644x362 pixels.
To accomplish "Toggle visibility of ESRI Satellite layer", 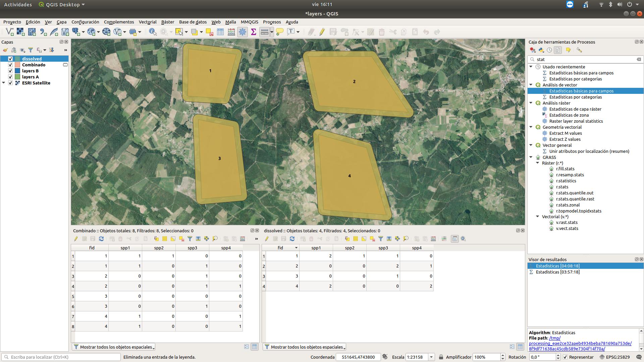I will [x=10, y=83].
